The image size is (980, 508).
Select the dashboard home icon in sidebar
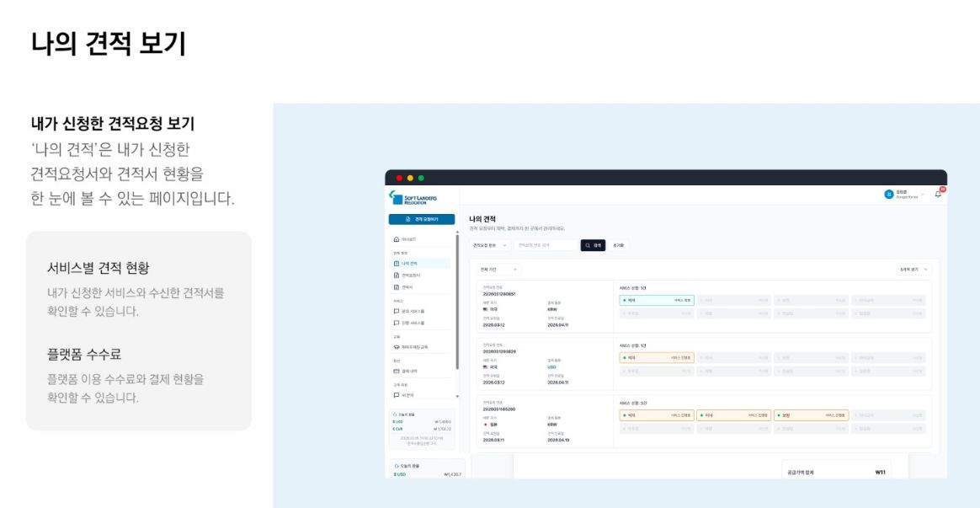(x=397, y=239)
